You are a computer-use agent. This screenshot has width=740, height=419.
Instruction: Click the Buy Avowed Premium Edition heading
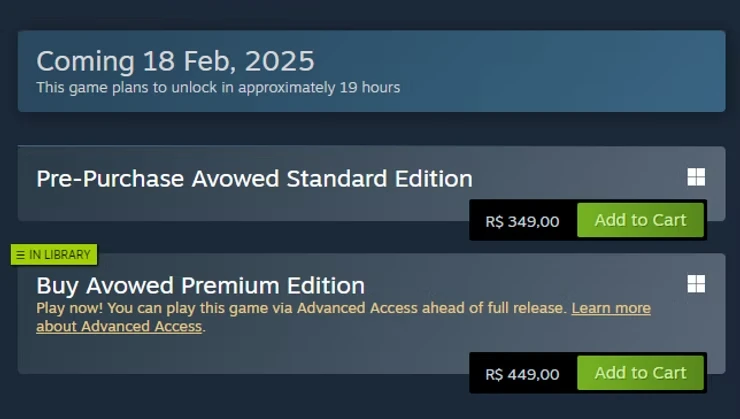(x=201, y=286)
